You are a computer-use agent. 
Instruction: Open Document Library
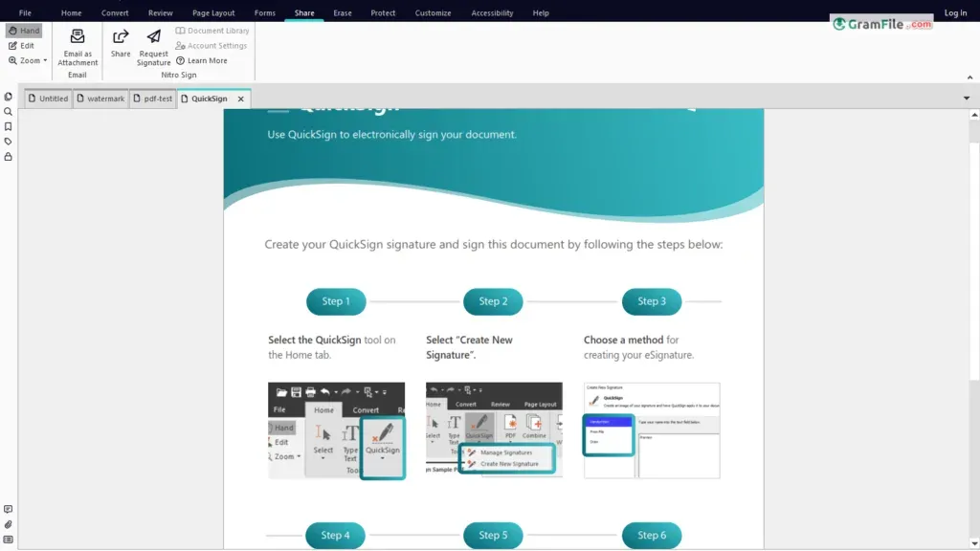coord(212,30)
